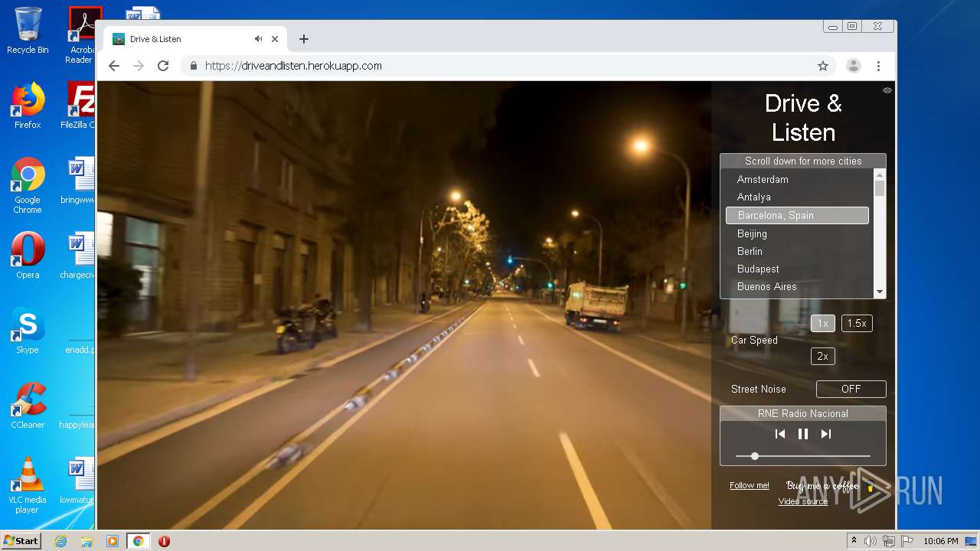Select the Acrobat Reader desktop shortcut

(x=82, y=35)
